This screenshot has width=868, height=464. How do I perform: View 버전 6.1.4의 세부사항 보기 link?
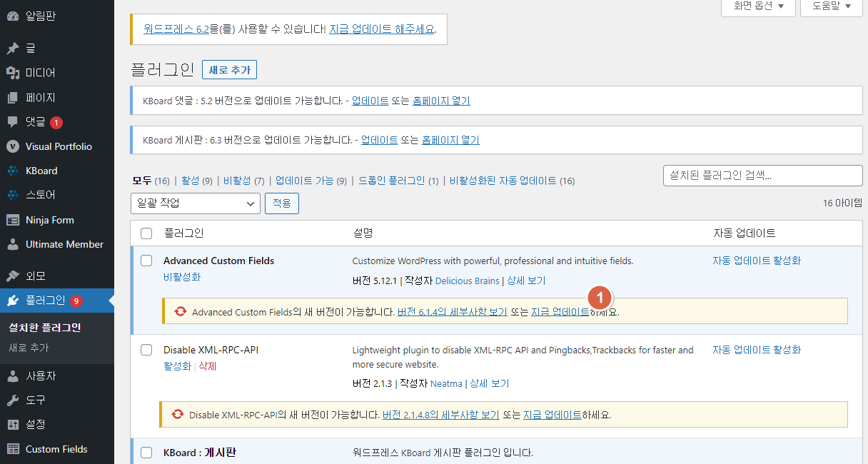point(452,312)
